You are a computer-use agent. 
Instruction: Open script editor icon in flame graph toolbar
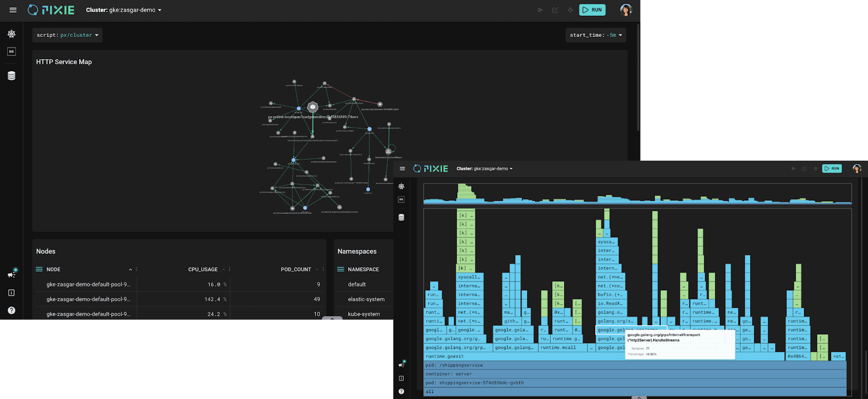pos(805,168)
